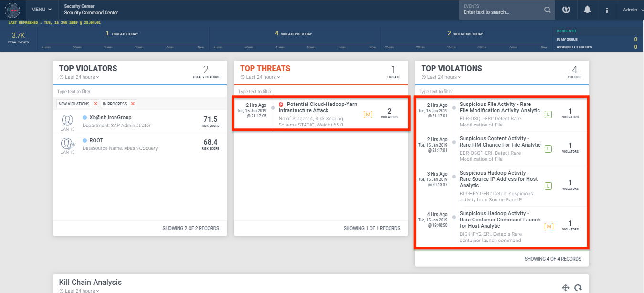Open the MENU navigation dropdown
The width and height of the screenshot is (644, 293).
point(41,10)
